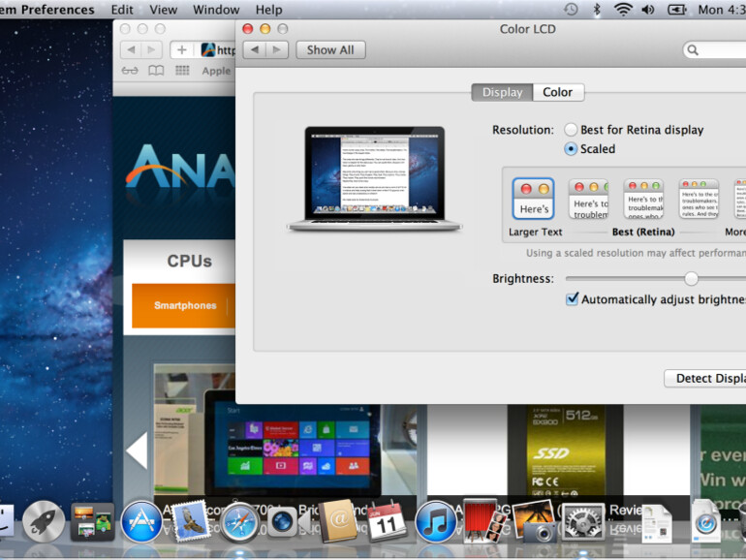The image size is (746, 560).
Task: Open System Preferences gear in Dock
Action: tap(583, 522)
